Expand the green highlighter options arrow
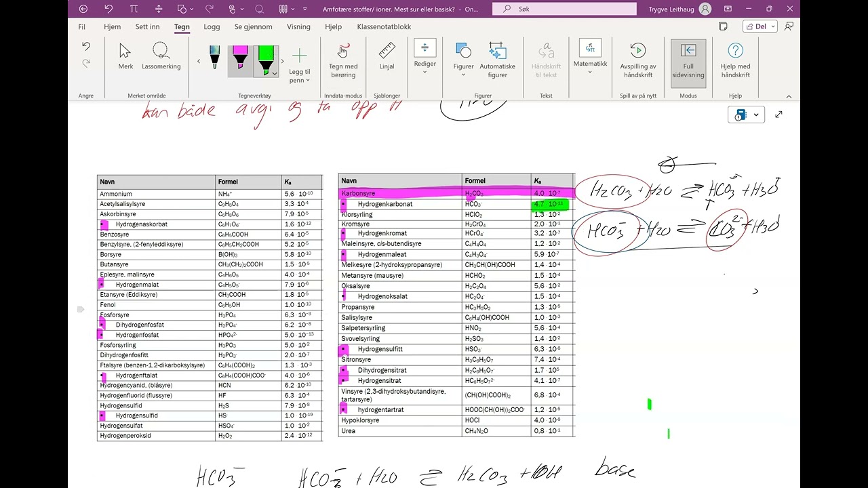This screenshot has width=868, height=488. (x=275, y=72)
